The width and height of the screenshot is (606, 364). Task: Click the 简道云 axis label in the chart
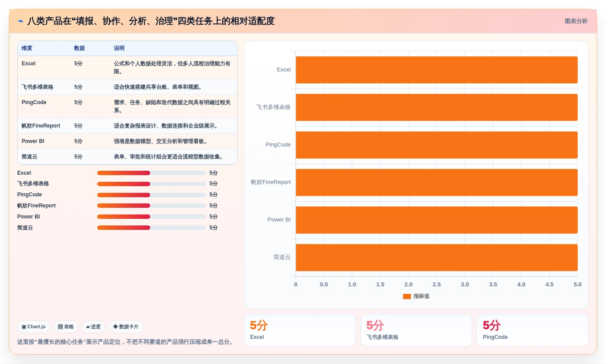coord(282,257)
